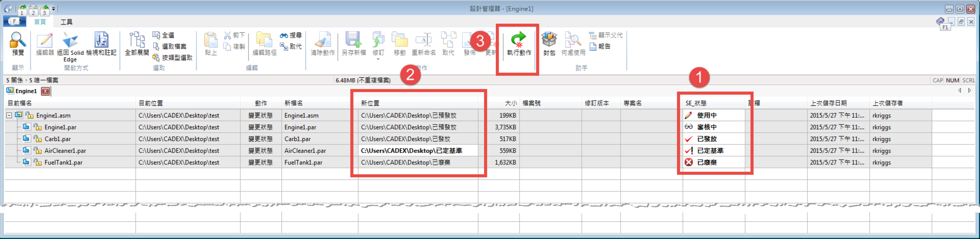Click NUM indicator in status bar
This screenshot has height=239, width=980.
[x=952, y=80]
